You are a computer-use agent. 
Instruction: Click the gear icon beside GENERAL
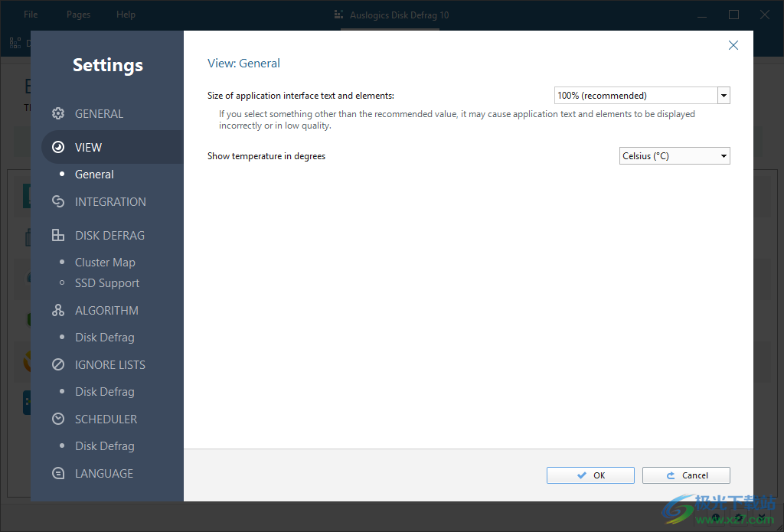pyautogui.click(x=58, y=113)
